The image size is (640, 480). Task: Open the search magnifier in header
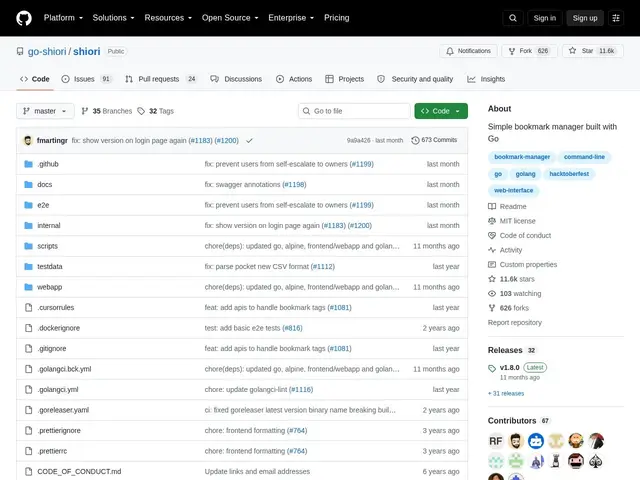point(513,18)
